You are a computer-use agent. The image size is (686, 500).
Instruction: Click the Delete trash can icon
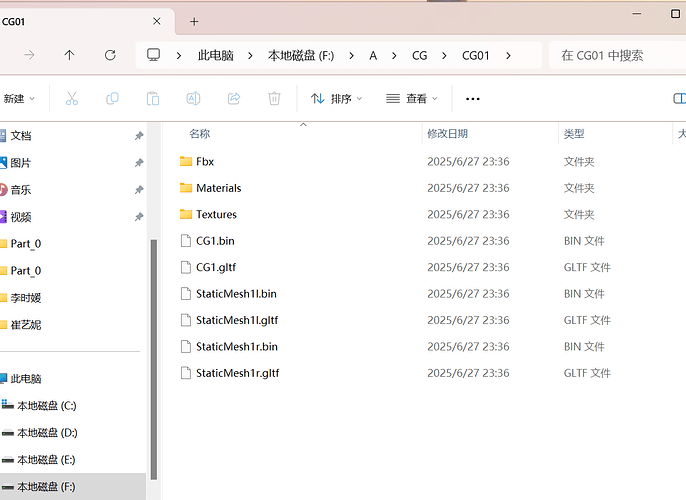pos(274,98)
